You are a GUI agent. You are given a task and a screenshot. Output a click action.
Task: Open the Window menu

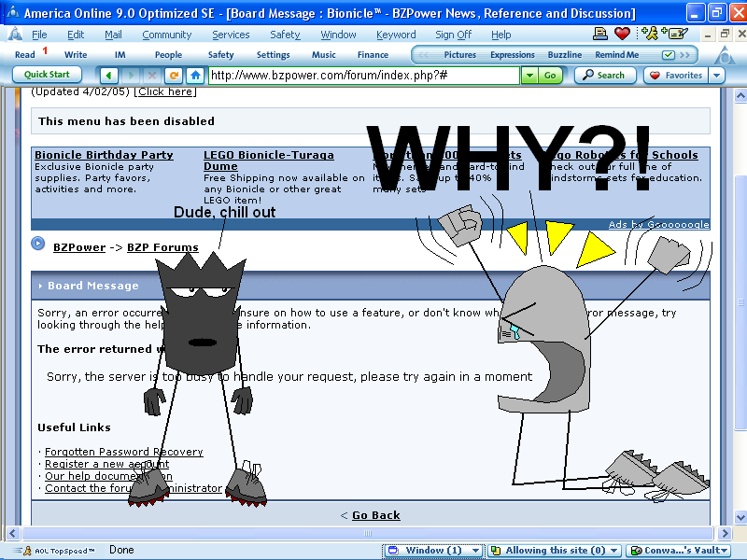tap(338, 35)
